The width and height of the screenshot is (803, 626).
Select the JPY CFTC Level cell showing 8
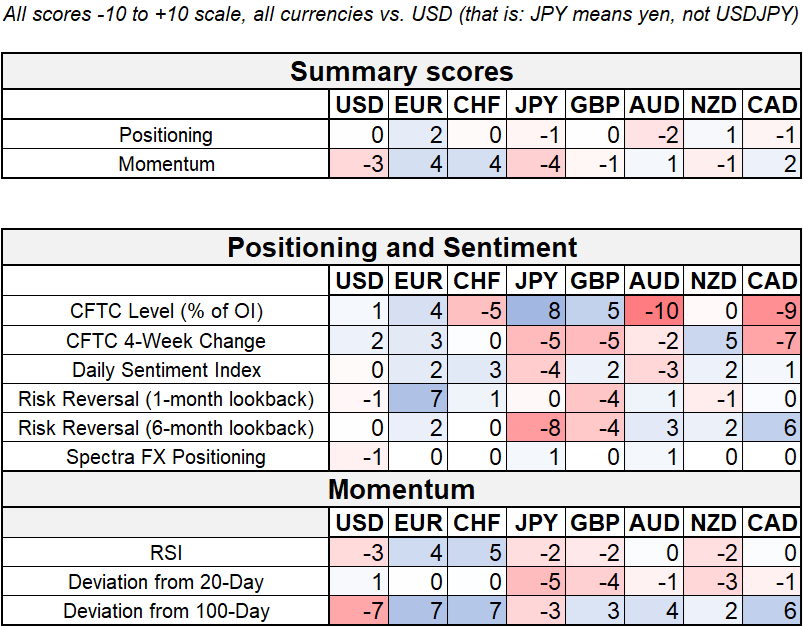coord(537,311)
